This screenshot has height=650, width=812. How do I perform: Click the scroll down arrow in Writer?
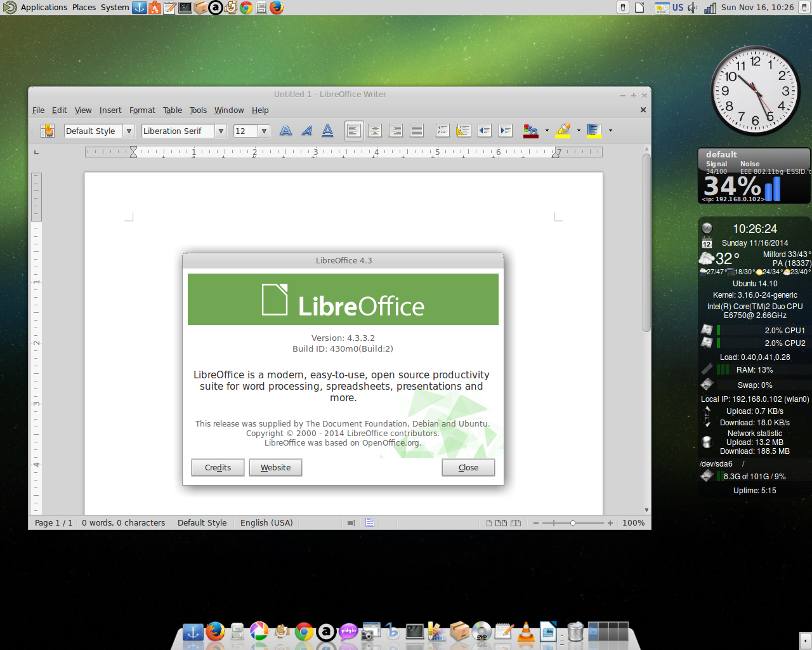(646, 510)
